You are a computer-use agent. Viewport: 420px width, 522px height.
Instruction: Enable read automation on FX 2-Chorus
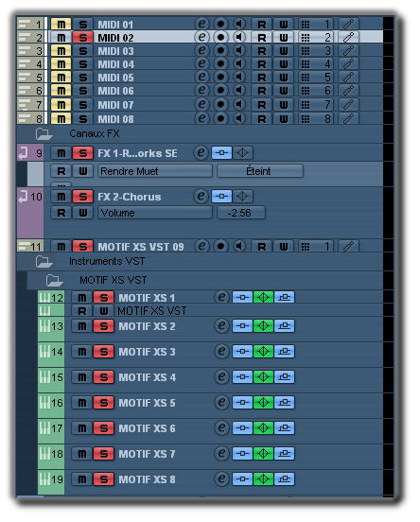pyautogui.click(x=61, y=213)
